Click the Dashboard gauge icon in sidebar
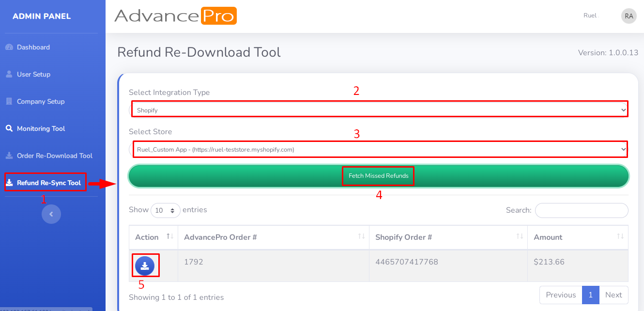644x311 pixels. pos(9,47)
